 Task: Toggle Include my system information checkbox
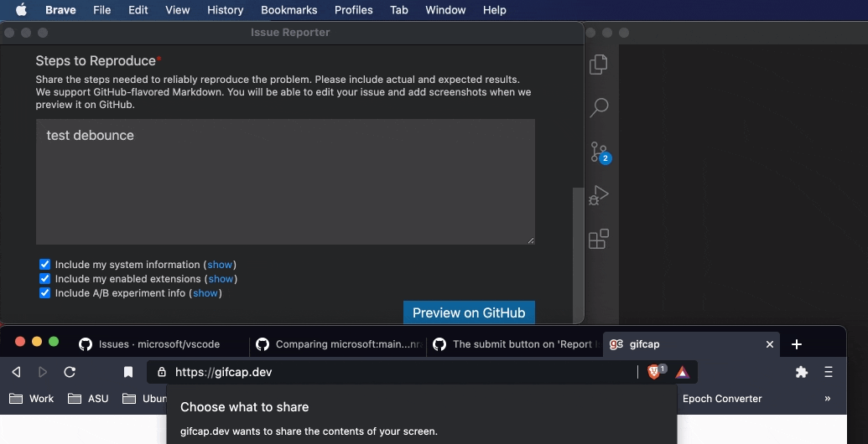[44, 264]
